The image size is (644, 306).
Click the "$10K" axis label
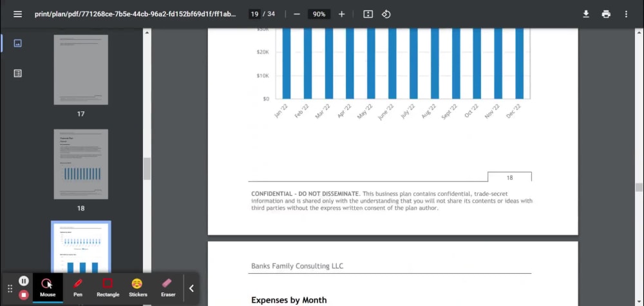point(263,75)
